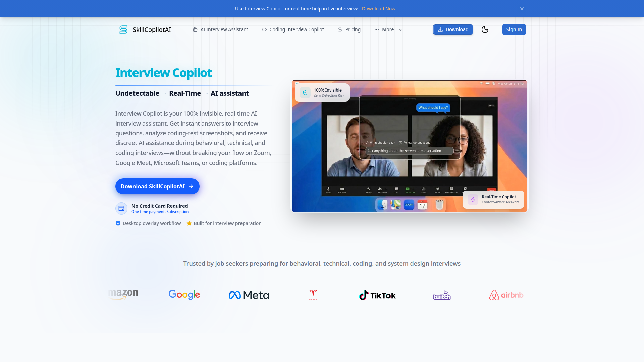Go to Coding Interview Copilot
Screen dimensions: 644x362
pos(293,29)
